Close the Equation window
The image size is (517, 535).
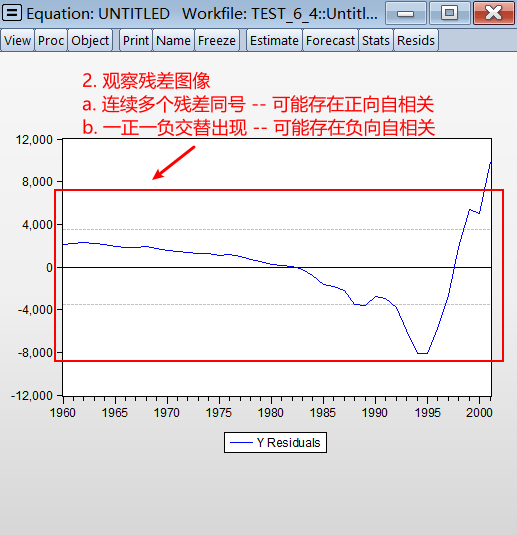pyautogui.click(x=493, y=13)
